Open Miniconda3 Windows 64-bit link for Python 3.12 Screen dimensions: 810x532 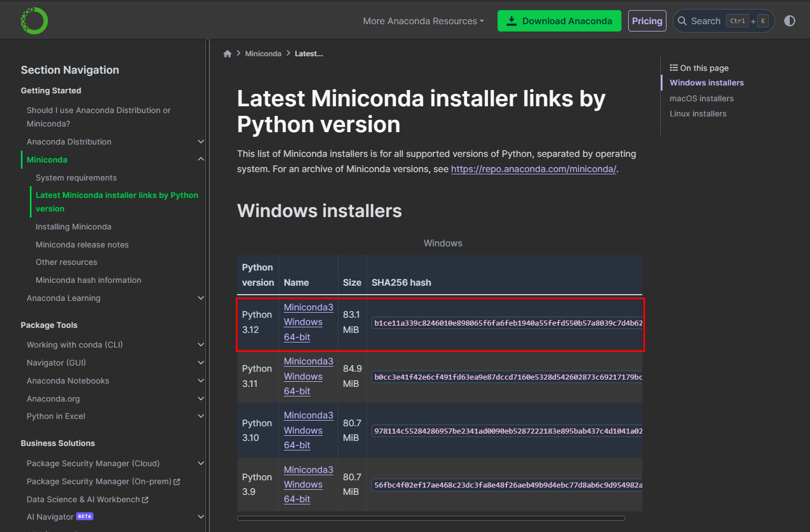click(x=308, y=322)
